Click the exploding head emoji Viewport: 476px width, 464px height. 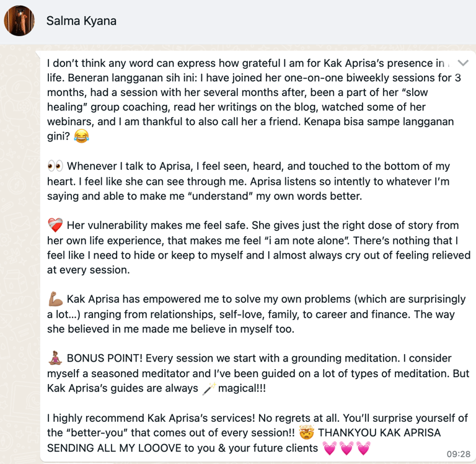(x=306, y=432)
